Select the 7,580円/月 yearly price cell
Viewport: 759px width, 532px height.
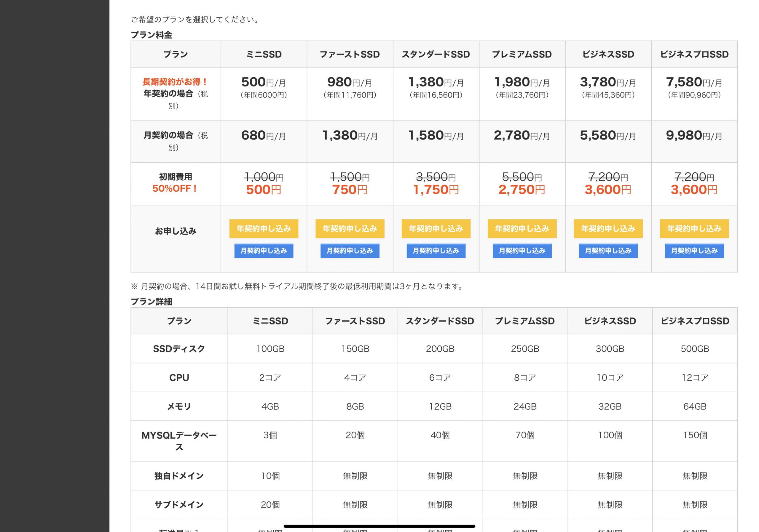tap(694, 94)
